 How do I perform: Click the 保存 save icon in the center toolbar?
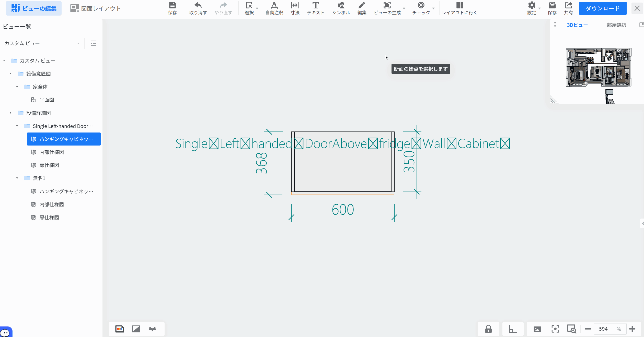[172, 8]
